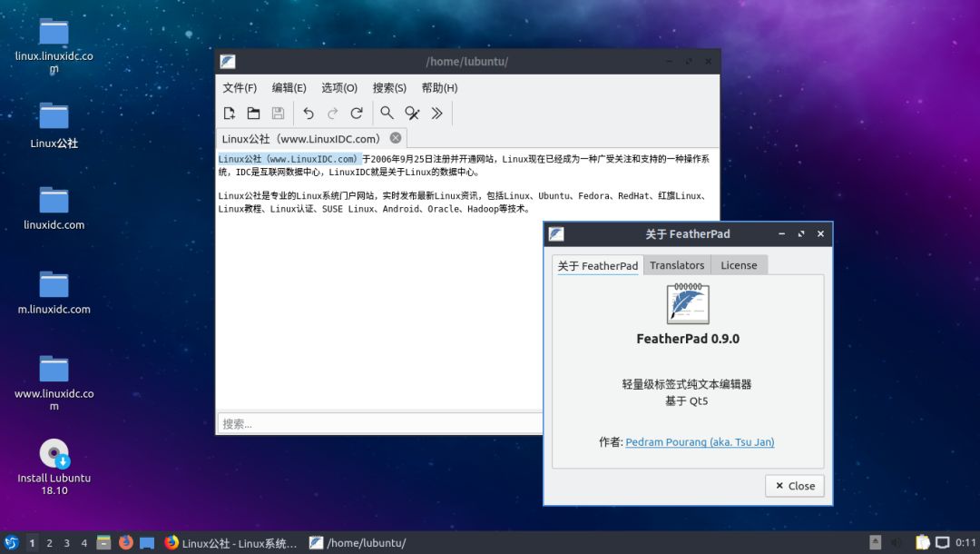
Task: Click the screen/display tray icon
Action: tap(942, 543)
